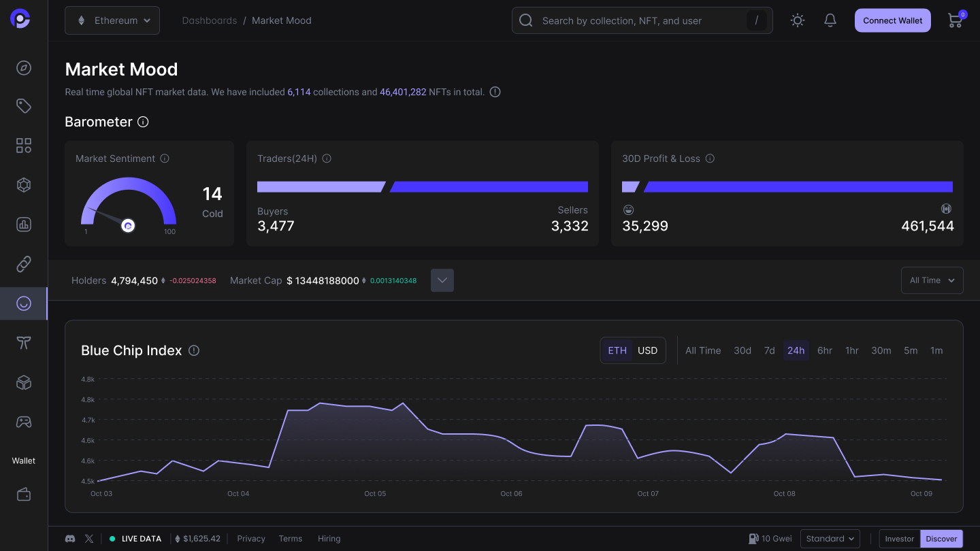The width and height of the screenshot is (980, 551).
Task: Open the Standard gas speed dropdown
Action: coord(830,539)
